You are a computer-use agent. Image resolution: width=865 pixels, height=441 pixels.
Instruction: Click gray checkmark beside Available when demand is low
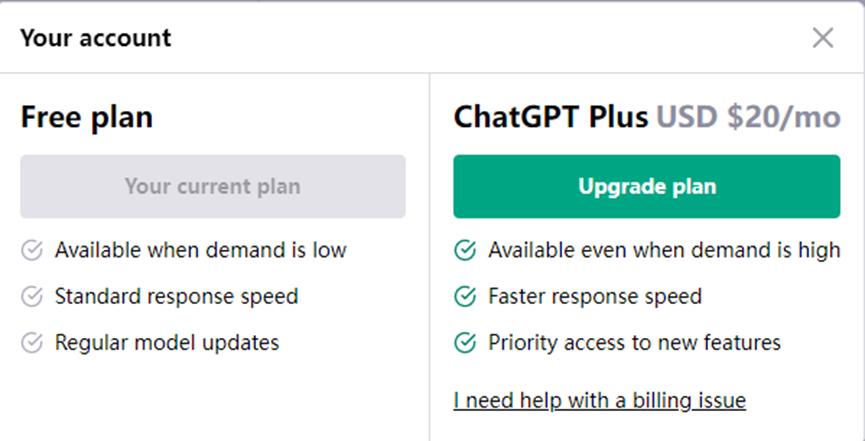pos(32,250)
